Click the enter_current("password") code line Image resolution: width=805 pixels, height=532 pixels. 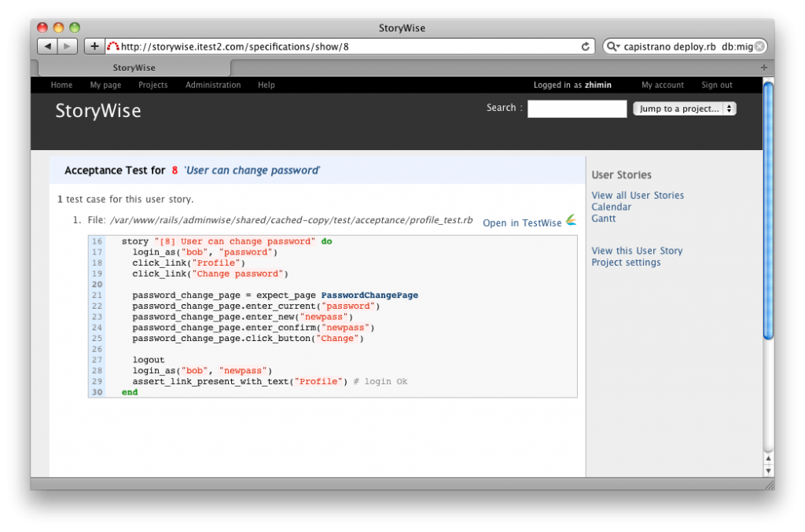click(256, 306)
